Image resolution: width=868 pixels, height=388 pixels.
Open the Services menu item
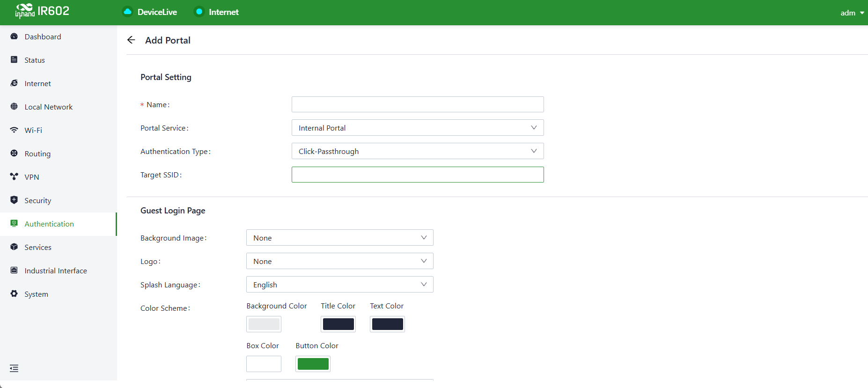tap(58, 247)
